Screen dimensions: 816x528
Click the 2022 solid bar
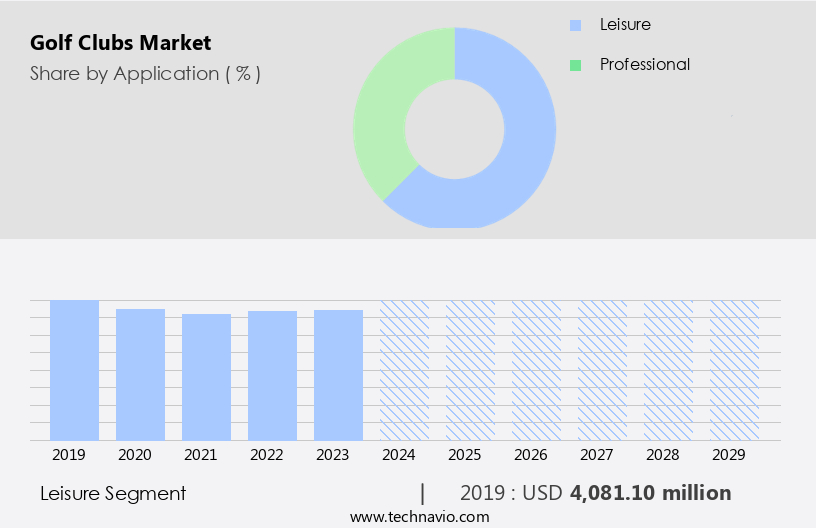[273, 376]
